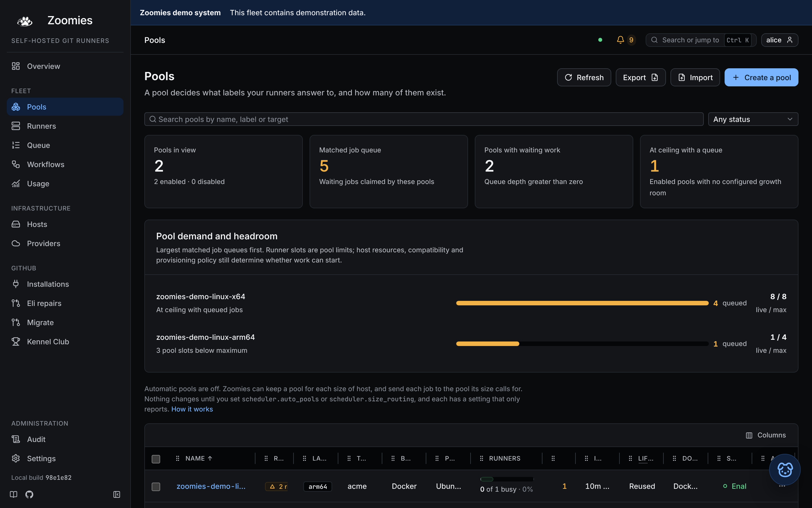
Task: Click the Hosts drive icon
Action: coord(16,224)
